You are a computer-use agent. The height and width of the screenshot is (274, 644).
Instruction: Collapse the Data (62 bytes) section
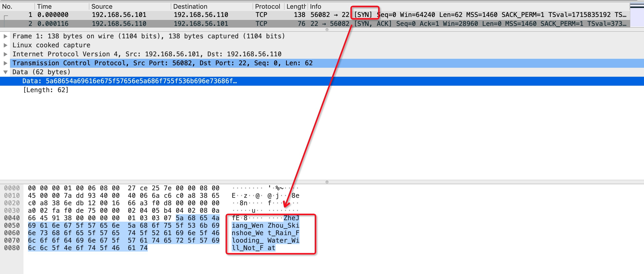(x=5, y=72)
